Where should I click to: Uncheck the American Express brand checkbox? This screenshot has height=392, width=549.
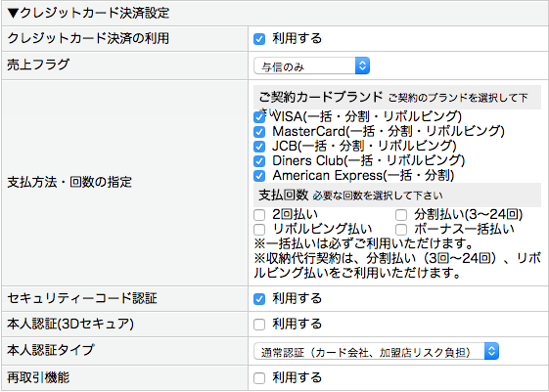point(259,176)
